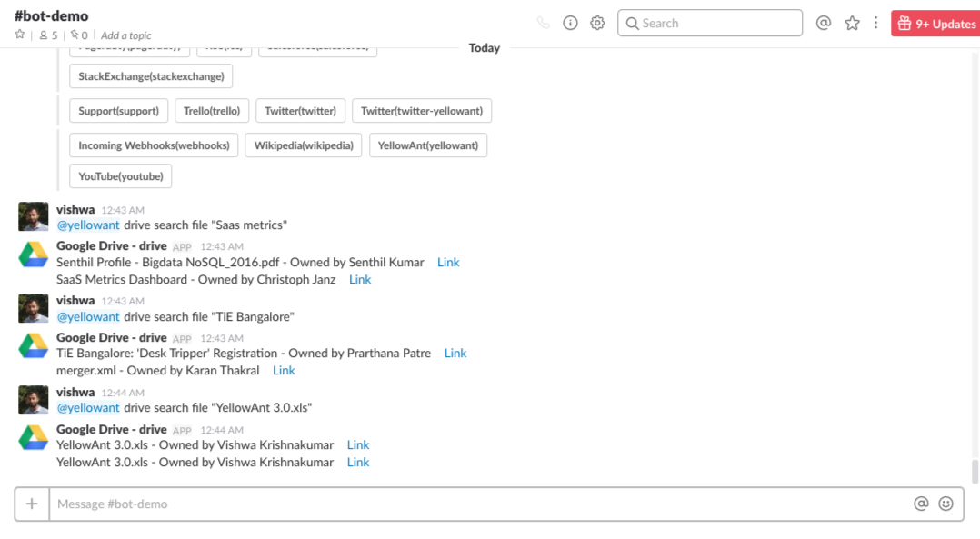The image size is (980, 539).
Task: Star the #bot-demo channel
Action: point(20,35)
